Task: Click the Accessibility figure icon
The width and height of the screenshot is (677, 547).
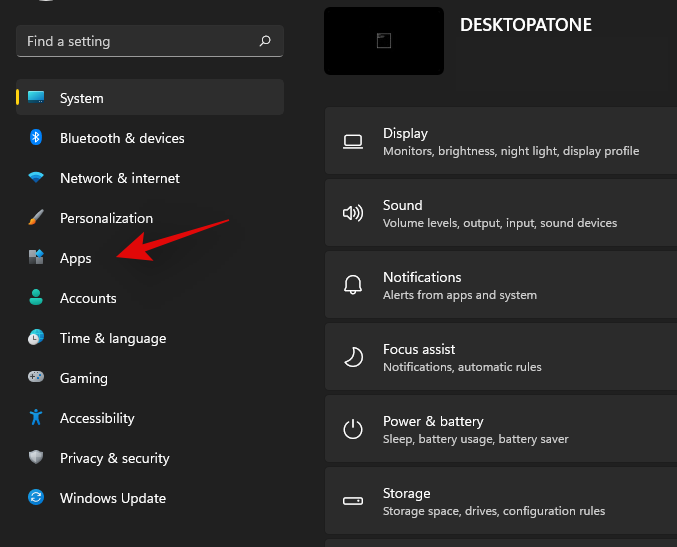Action: point(36,418)
